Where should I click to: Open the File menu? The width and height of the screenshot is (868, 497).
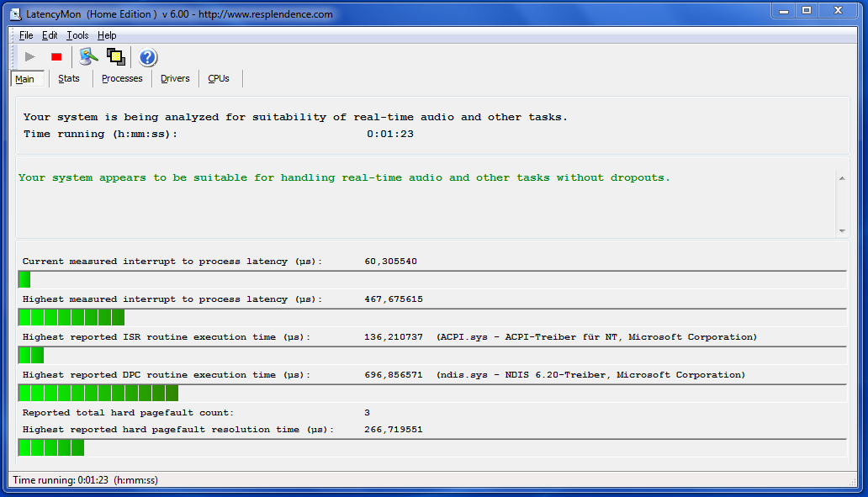pos(26,35)
